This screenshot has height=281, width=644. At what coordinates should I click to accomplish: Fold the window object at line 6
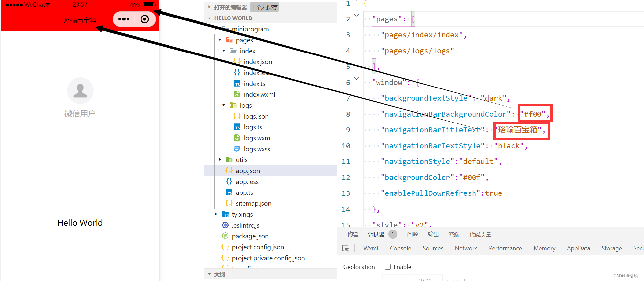356,79
